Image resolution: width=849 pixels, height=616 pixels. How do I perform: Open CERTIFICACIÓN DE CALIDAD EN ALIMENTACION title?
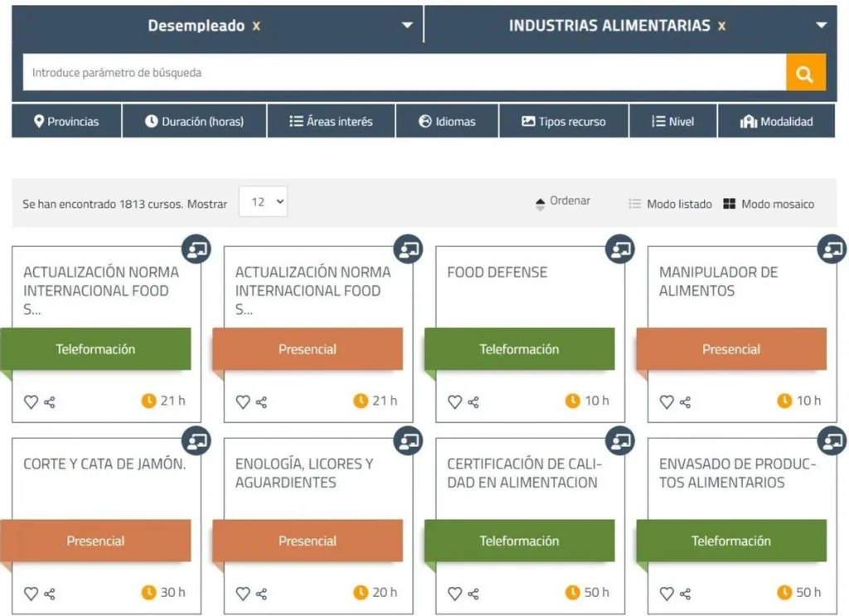(x=524, y=473)
